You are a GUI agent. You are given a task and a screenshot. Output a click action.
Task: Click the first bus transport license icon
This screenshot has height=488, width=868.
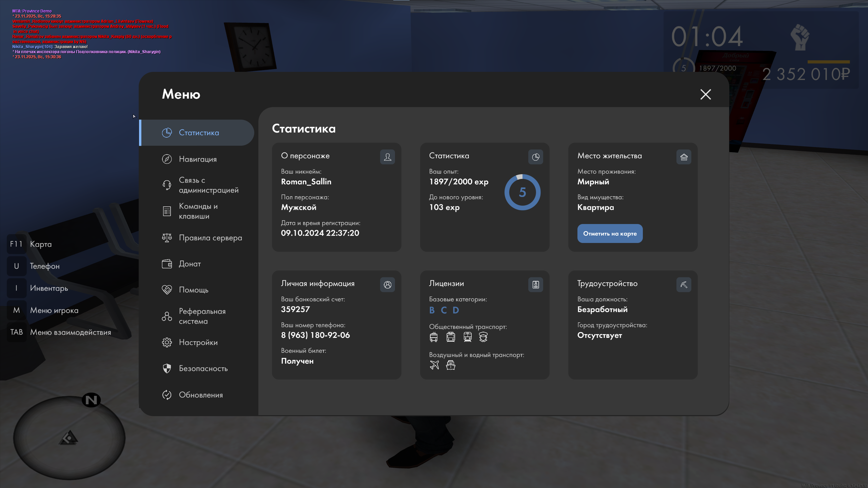pos(434,337)
